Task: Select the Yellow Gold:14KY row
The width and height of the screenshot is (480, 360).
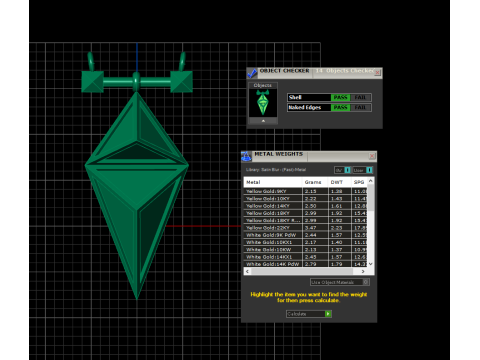Action: click(x=305, y=206)
